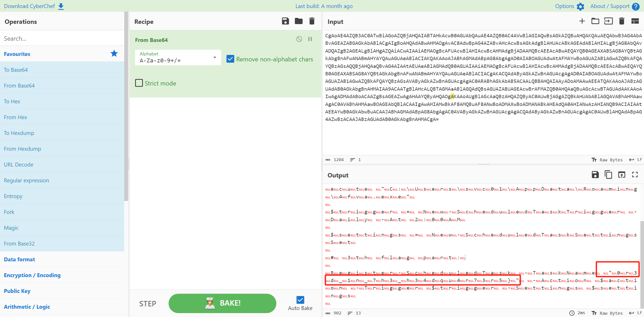Copy raw output to the clipboard
644x317 pixels.
[x=608, y=175]
